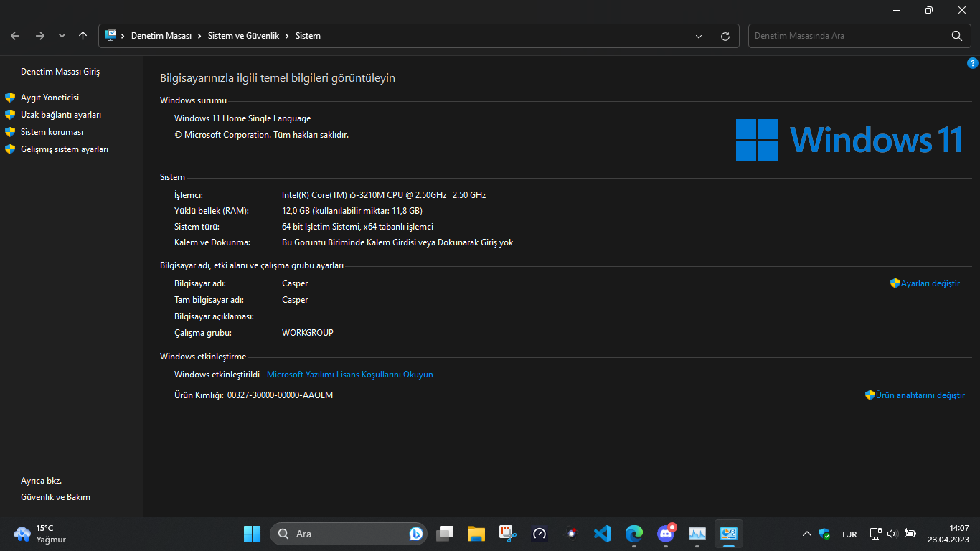
Task: Launch Discord from the taskbar
Action: click(666, 534)
